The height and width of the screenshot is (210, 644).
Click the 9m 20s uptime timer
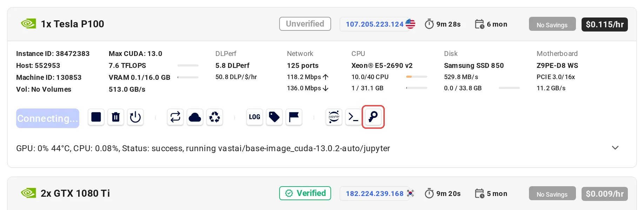tap(443, 194)
